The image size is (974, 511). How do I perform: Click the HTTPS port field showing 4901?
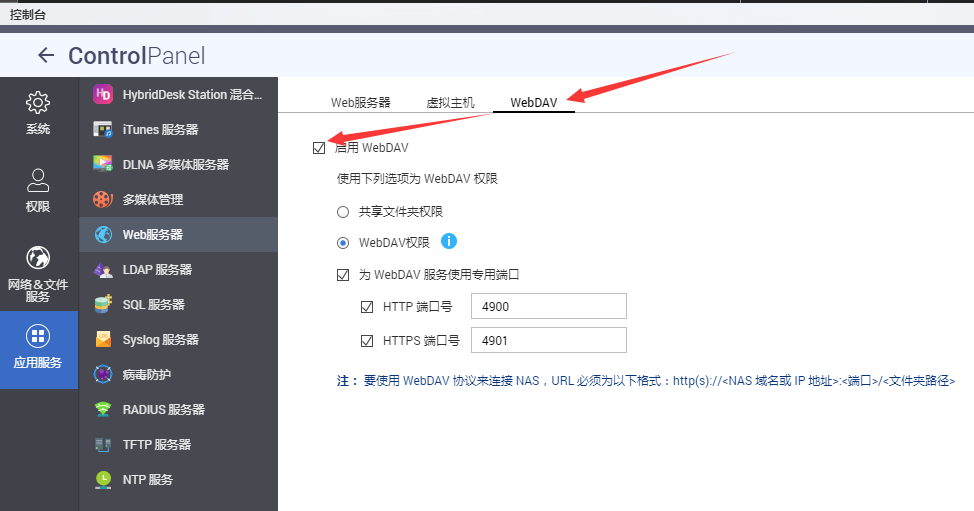tap(548, 340)
